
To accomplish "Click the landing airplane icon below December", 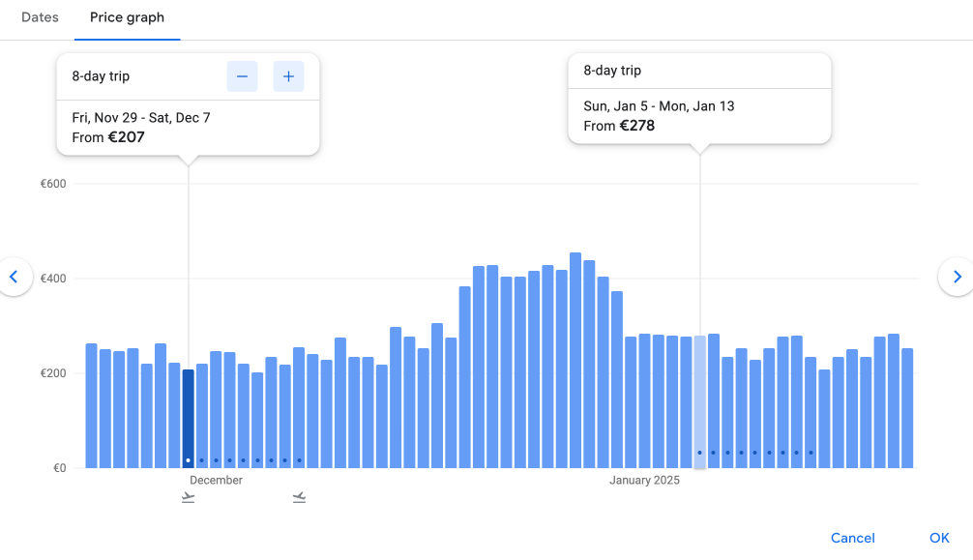I will [299, 496].
